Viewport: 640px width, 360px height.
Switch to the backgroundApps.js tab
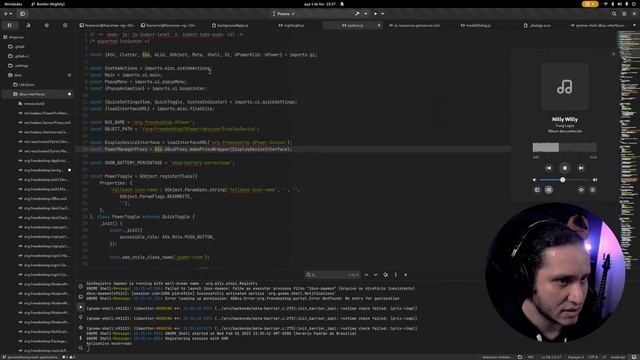230,25
